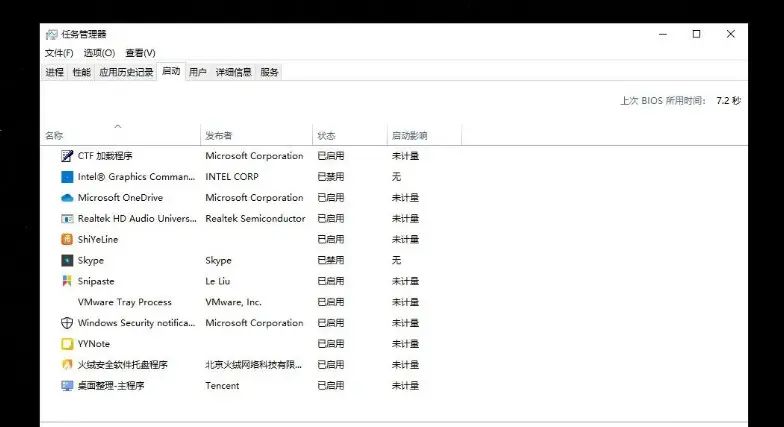Select the CTF 加载程序 entry name
This screenshot has width=784, height=427.
pyautogui.click(x=105, y=156)
